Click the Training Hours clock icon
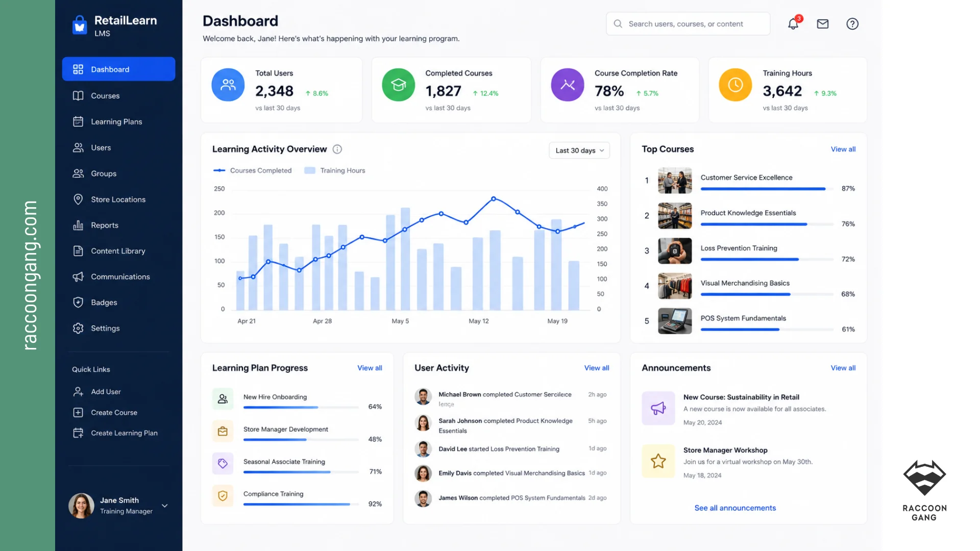Viewport: 980px width, 551px height. (736, 85)
